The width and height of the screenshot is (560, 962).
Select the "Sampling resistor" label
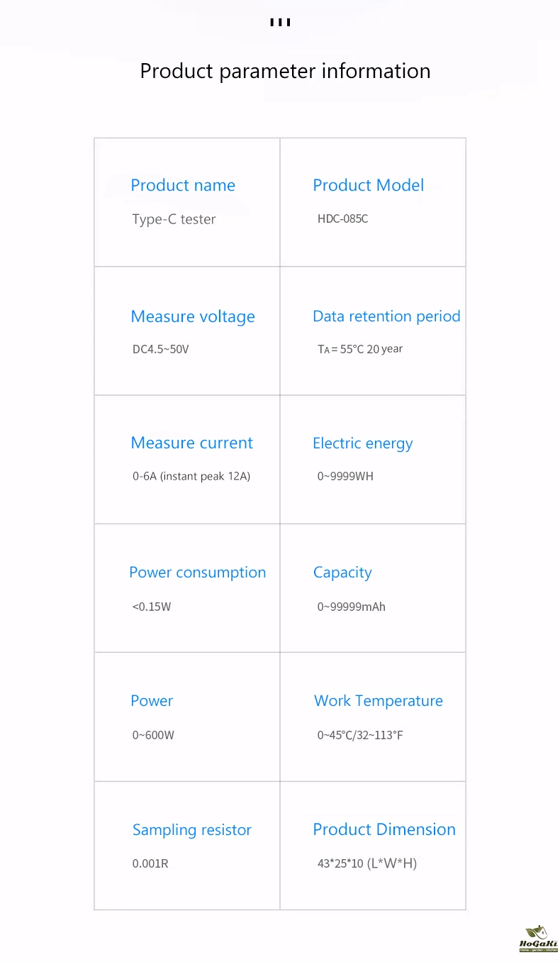click(192, 830)
